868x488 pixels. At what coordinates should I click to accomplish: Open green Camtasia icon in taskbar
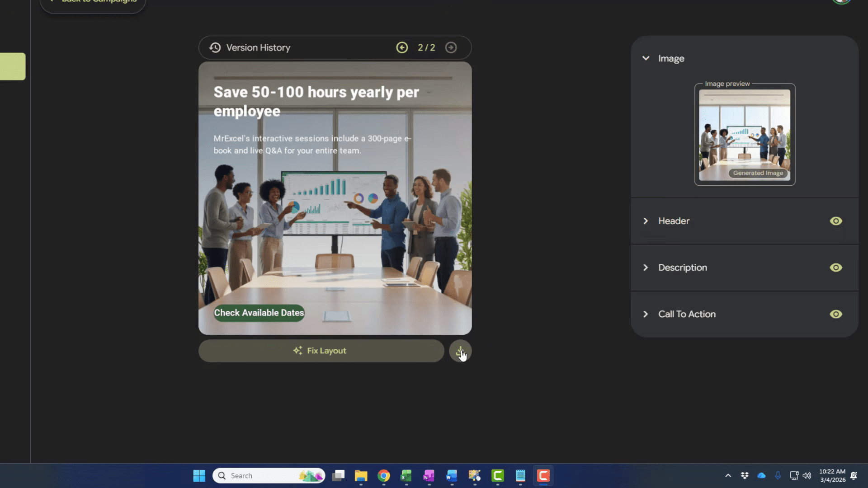tap(498, 475)
